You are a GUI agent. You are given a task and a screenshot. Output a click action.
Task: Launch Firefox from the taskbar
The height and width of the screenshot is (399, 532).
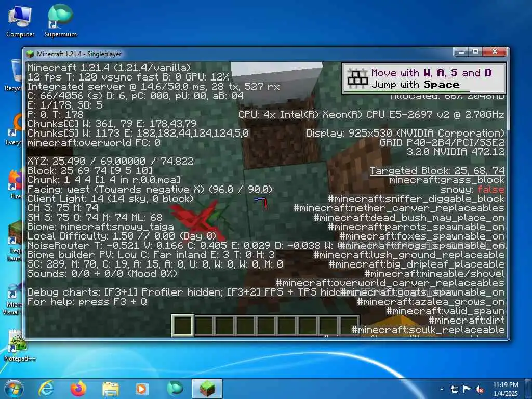(78, 389)
